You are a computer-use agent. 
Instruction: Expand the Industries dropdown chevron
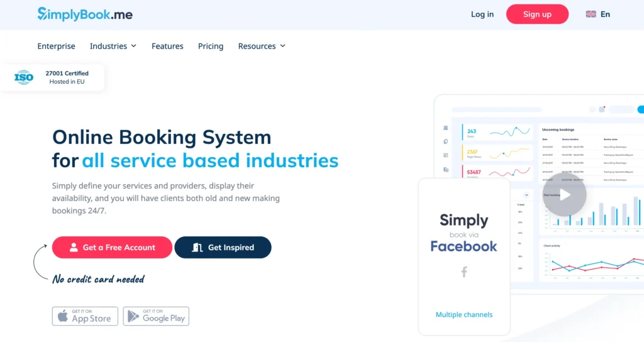click(x=133, y=46)
